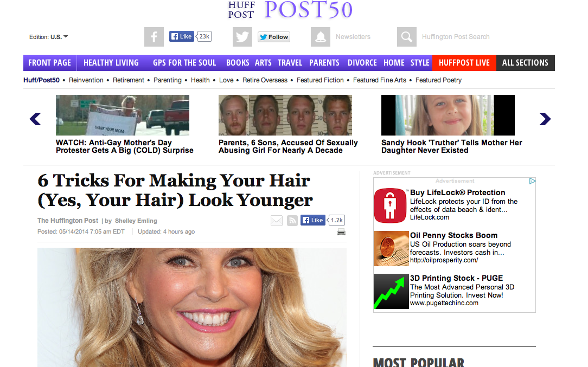
Task: Click the Newsletters link
Action: click(x=353, y=37)
